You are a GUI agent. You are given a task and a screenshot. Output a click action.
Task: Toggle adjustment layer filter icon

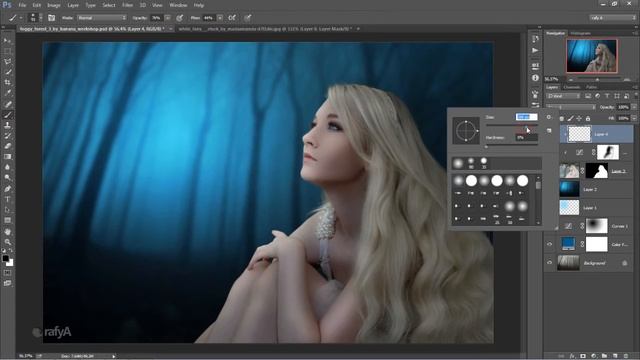pyautogui.click(x=597, y=96)
